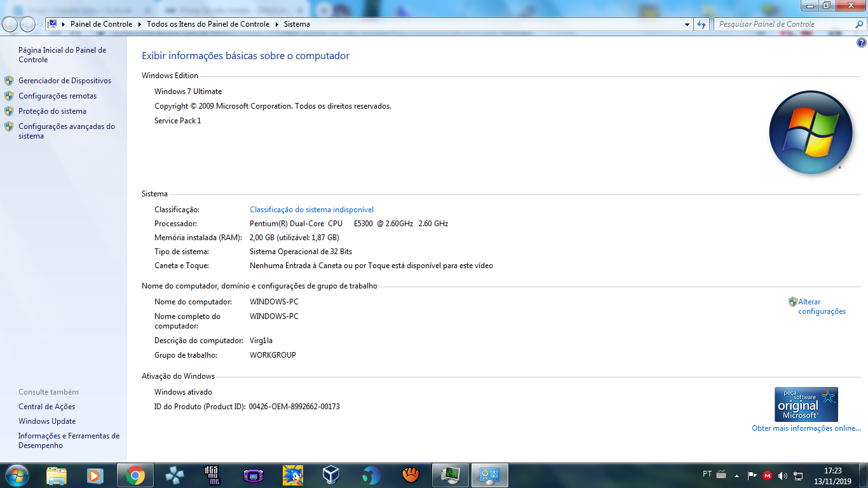Click the refresh button beside address bar
Viewport: 868px width, 488px height.
pyautogui.click(x=702, y=24)
